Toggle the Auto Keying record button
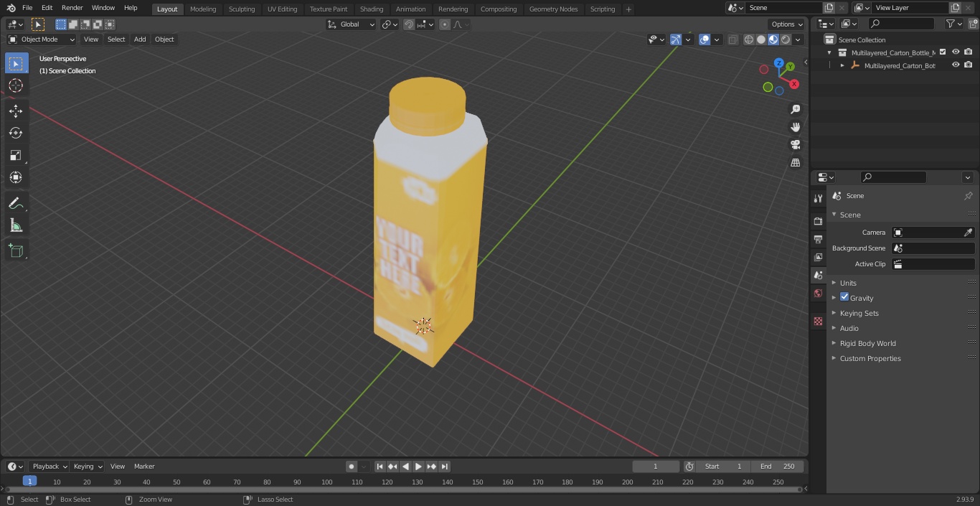Image resolution: width=980 pixels, height=506 pixels. [x=352, y=467]
